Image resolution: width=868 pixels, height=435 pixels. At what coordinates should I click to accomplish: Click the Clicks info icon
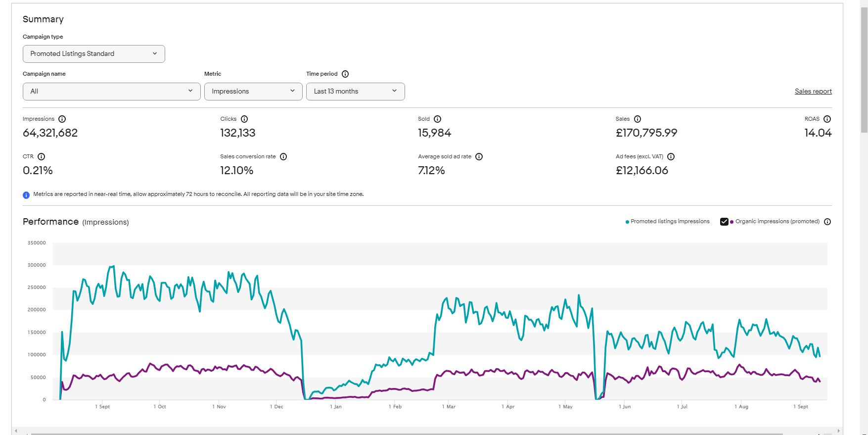(244, 119)
